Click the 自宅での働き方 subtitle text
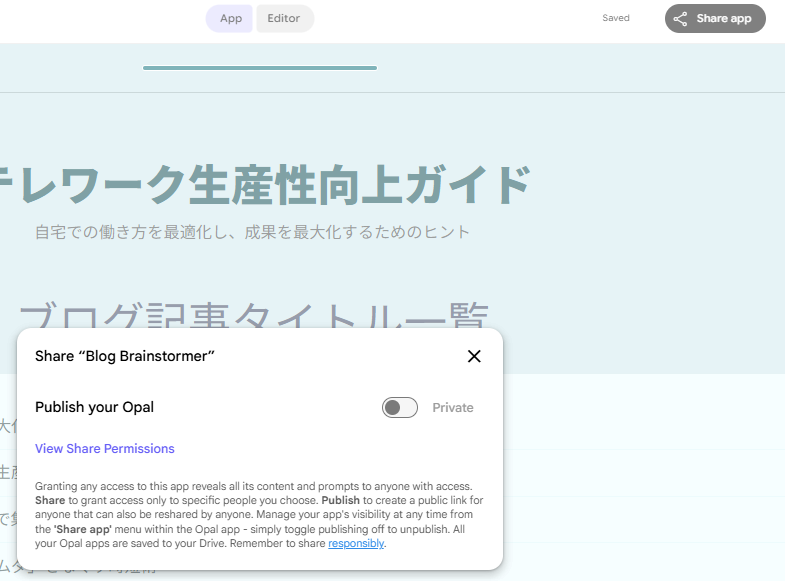This screenshot has height=581, width=785. tap(252, 232)
